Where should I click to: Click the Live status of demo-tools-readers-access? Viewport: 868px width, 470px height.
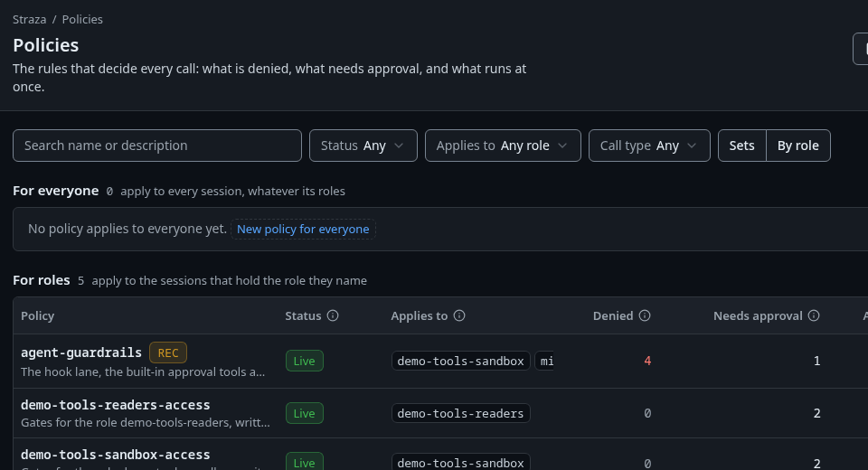pos(305,414)
